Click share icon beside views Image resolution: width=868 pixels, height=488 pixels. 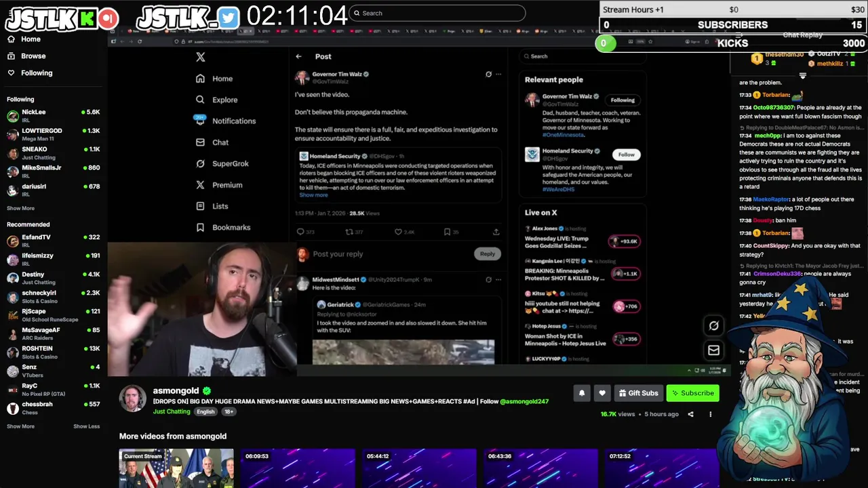click(x=690, y=414)
